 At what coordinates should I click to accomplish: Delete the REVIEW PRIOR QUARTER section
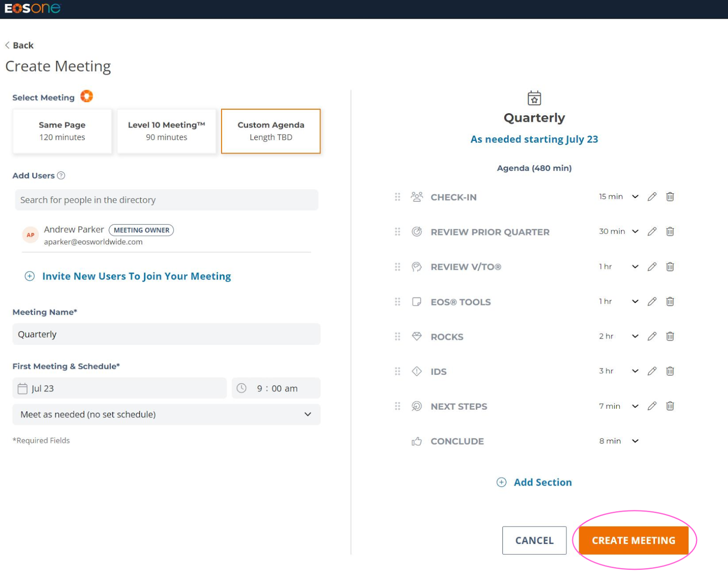coord(670,231)
